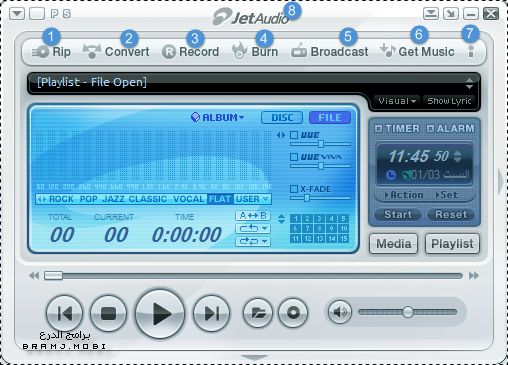
Task: Open the shuffle mode dropdown
Action: pyautogui.click(x=253, y=241)
